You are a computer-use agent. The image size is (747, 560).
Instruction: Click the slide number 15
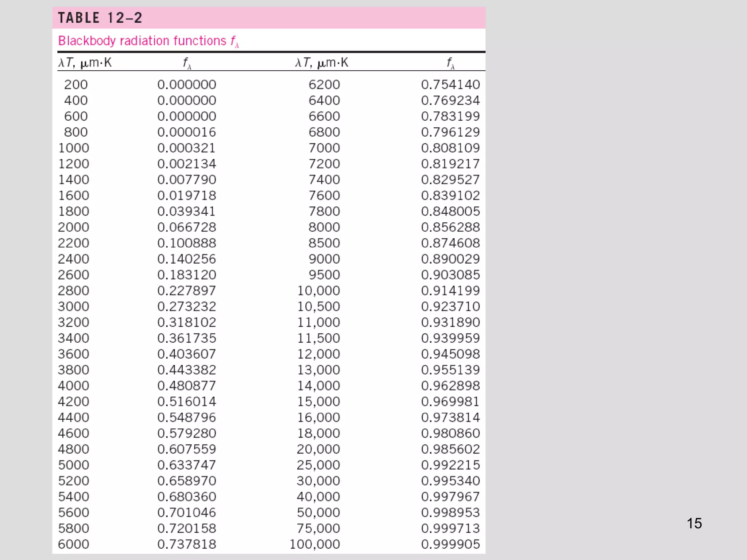coord(694,523)
